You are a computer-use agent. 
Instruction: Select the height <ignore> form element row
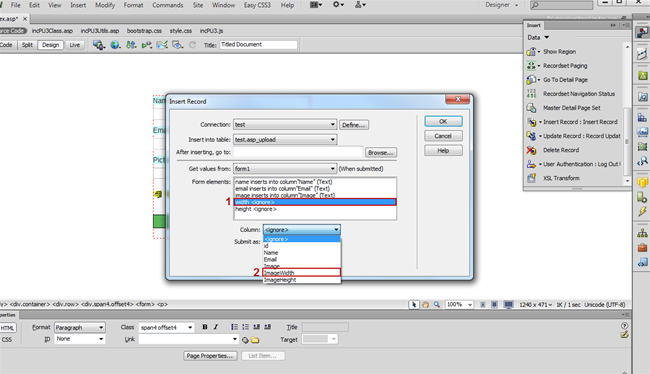click(x=315, y=209)
